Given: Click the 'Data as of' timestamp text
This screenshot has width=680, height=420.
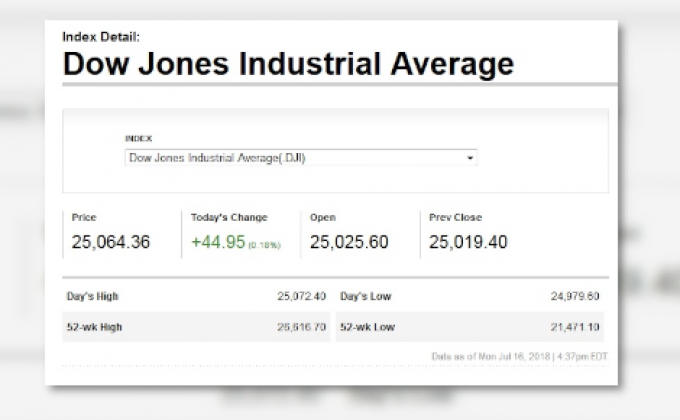Looking at the screenshot, I should pyautogui.click(x=519, y=356).
